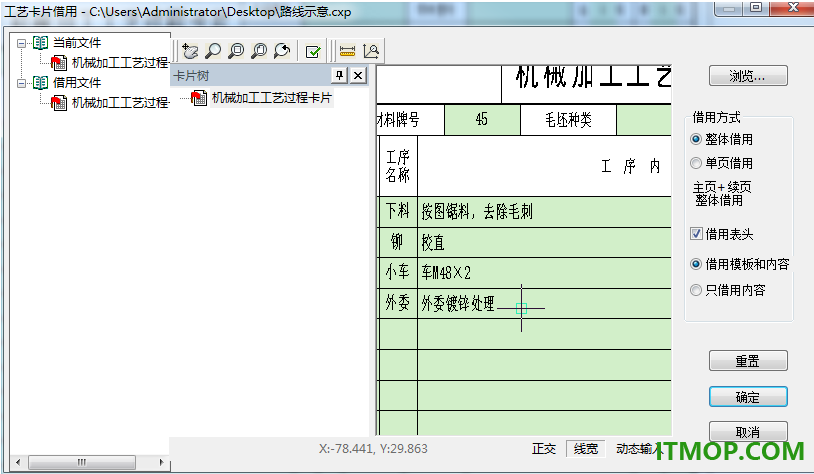Screen dimensions: 814x474
Task: Select 机械加工工艺过程 under 当前文件
Action: 120,63
